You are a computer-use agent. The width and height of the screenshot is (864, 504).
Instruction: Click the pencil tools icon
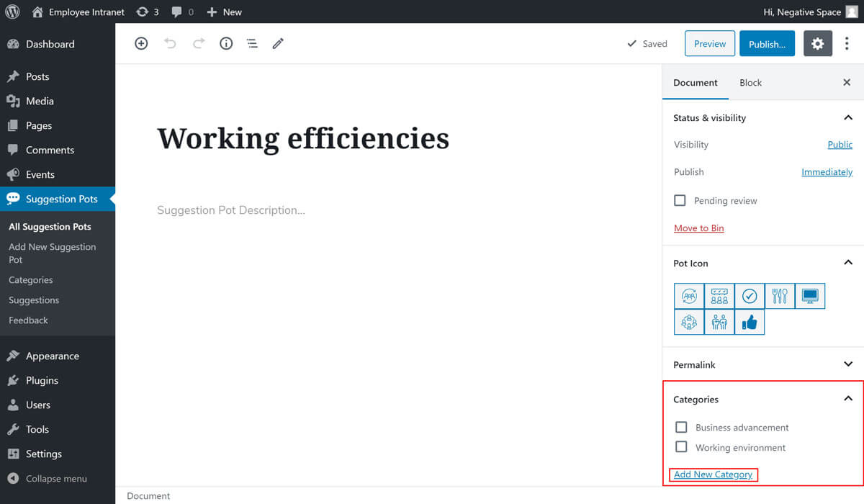(x=278, y=44)
